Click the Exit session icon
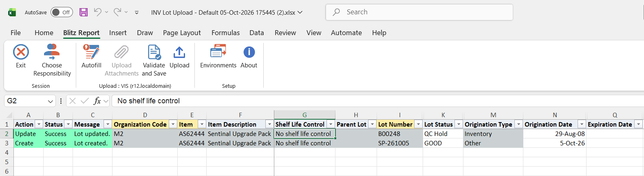Image resolution: width=644 pixels, height=176 pixels. pyautogui.click(x=21, y=52)
